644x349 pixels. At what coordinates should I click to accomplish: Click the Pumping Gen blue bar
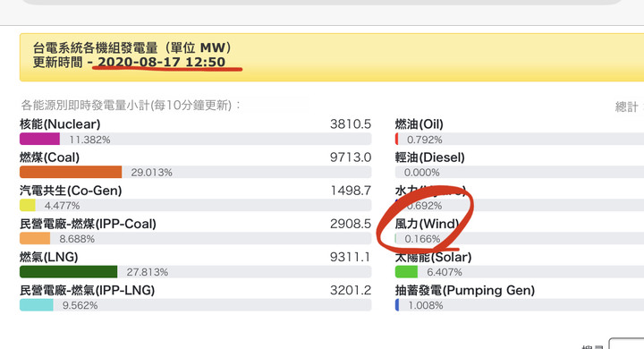pos(397,305)
